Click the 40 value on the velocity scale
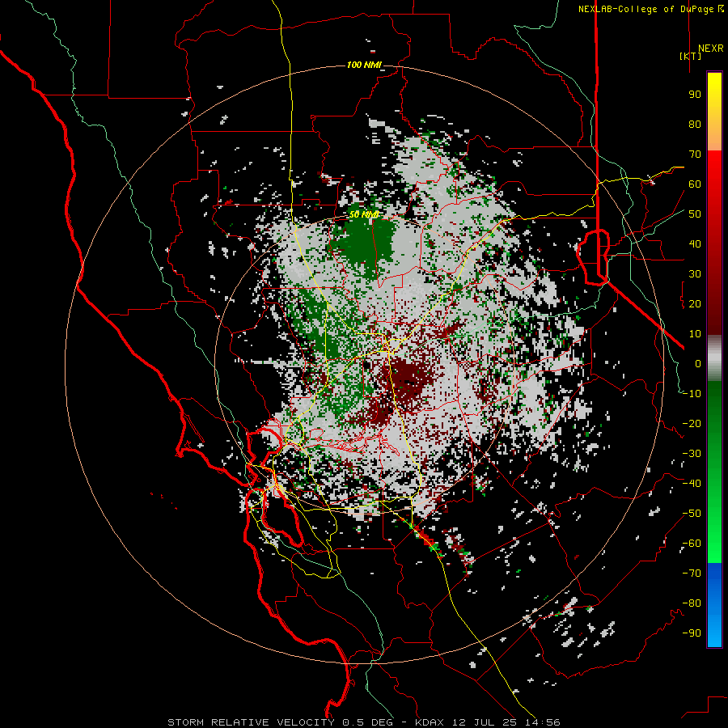728x728 pixels. (695, 244)
